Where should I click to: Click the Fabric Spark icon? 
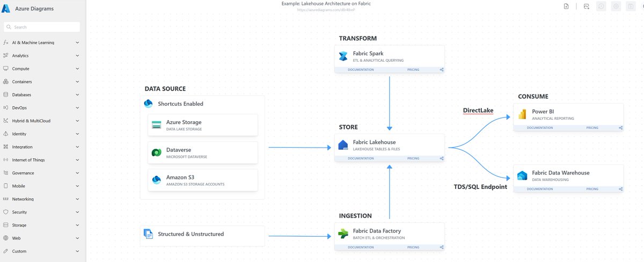343,56
